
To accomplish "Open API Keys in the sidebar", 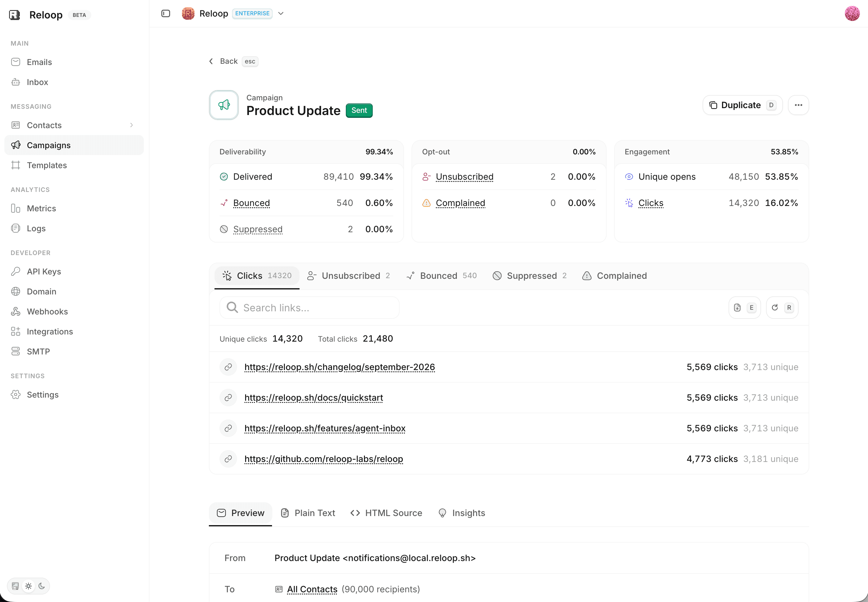I will coord(44,272).
